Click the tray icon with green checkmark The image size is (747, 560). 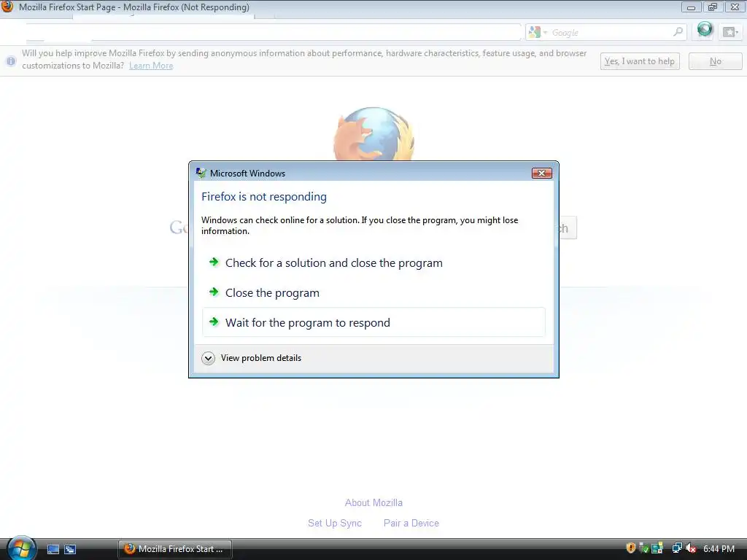point(643,548)
